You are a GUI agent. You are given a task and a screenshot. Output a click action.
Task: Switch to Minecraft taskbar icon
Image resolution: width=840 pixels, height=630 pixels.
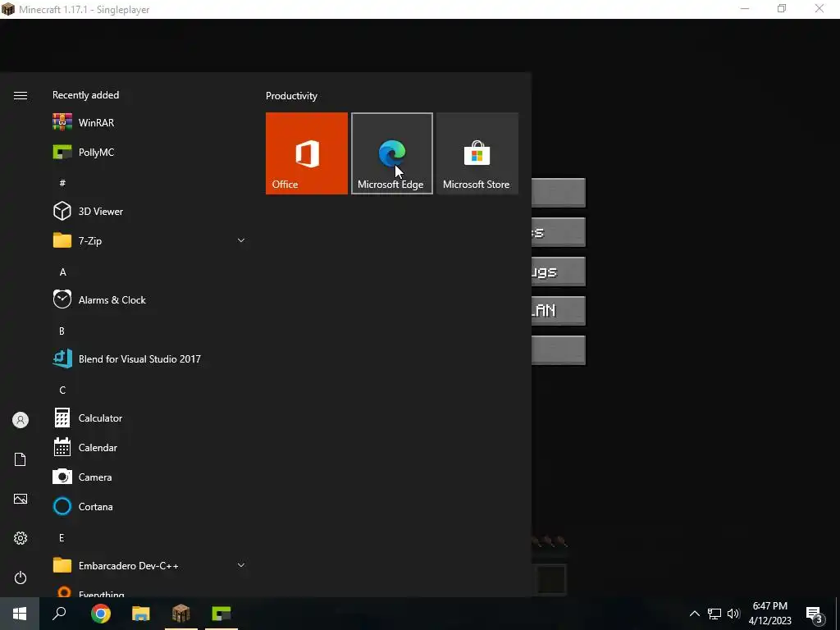coord(181,614)
